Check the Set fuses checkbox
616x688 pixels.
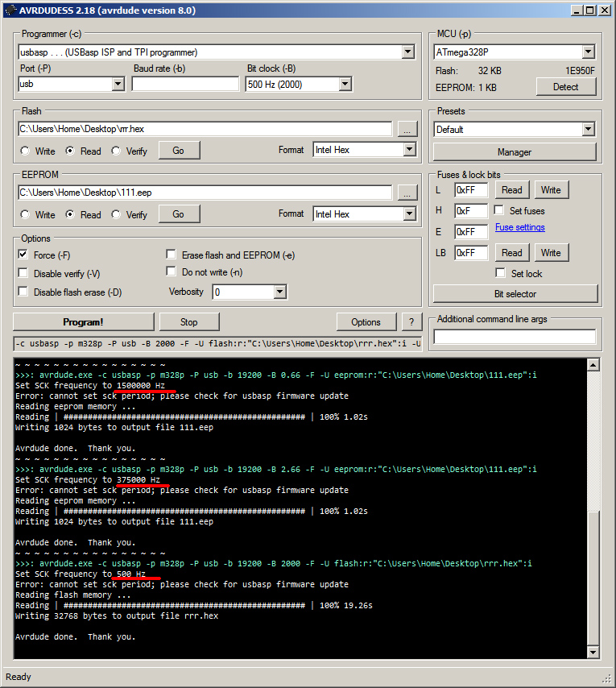click(x=500, y=210)
